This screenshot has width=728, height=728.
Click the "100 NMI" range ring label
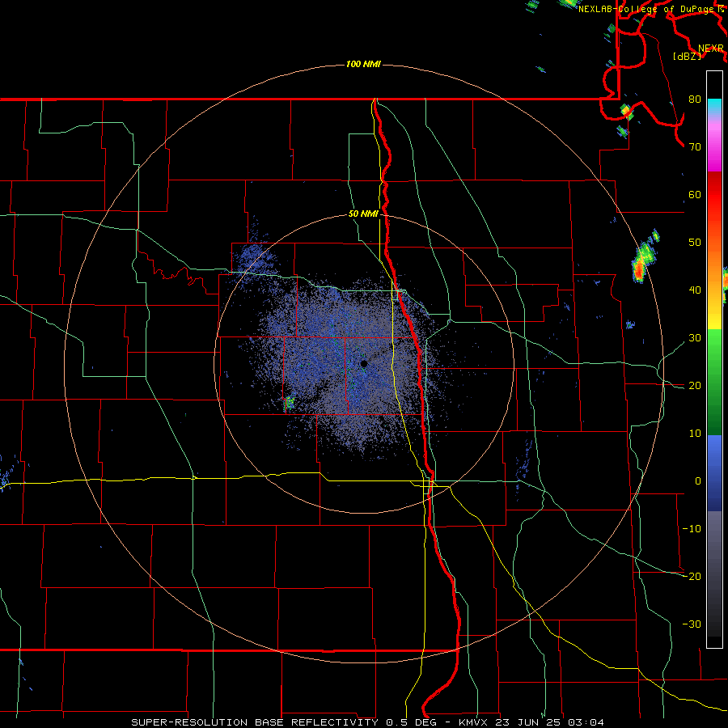click(363, 64)
